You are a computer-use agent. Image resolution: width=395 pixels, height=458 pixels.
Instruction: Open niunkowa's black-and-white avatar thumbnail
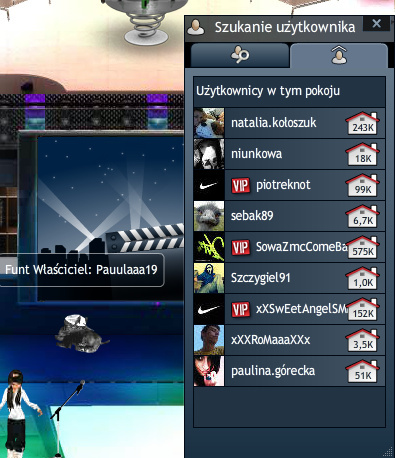(x=209, y=154)
